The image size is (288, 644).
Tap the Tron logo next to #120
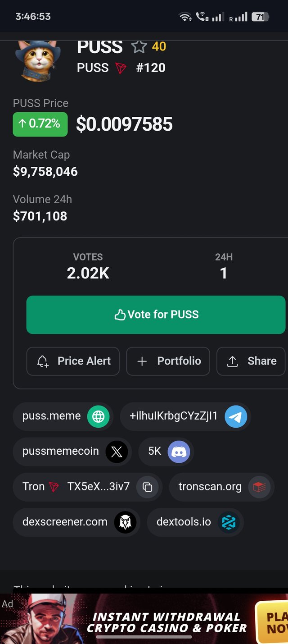click(121, 68)
